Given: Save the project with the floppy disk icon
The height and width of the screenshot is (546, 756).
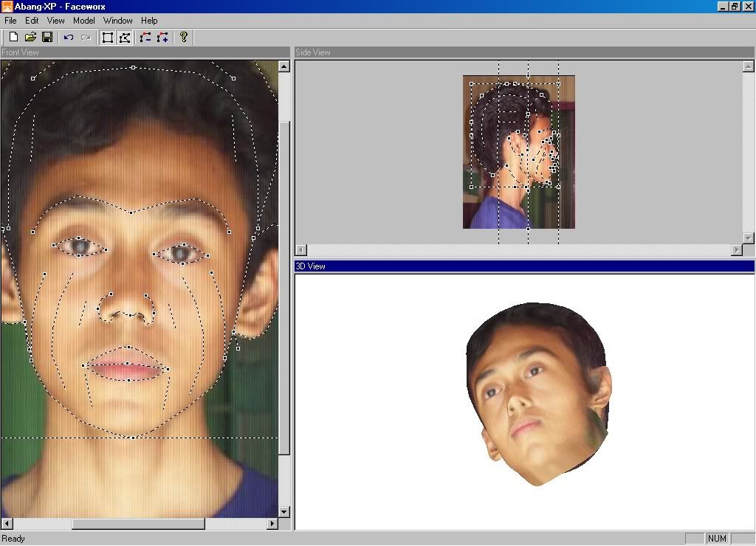Looking at the screenshot, I should click(x=47, y=37).
